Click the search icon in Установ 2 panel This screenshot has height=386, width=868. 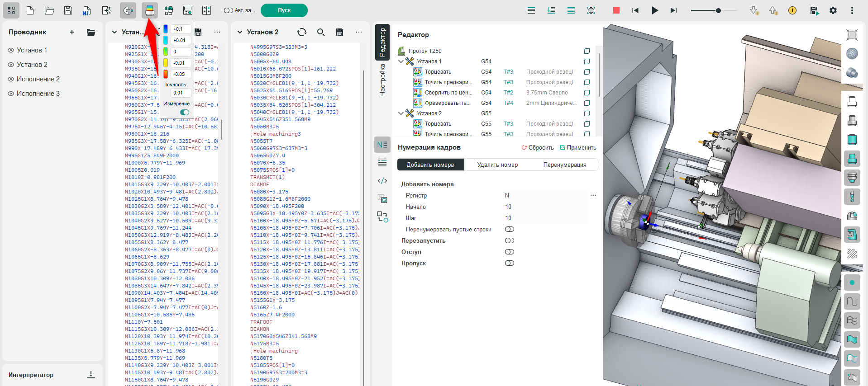click(321, 32)
